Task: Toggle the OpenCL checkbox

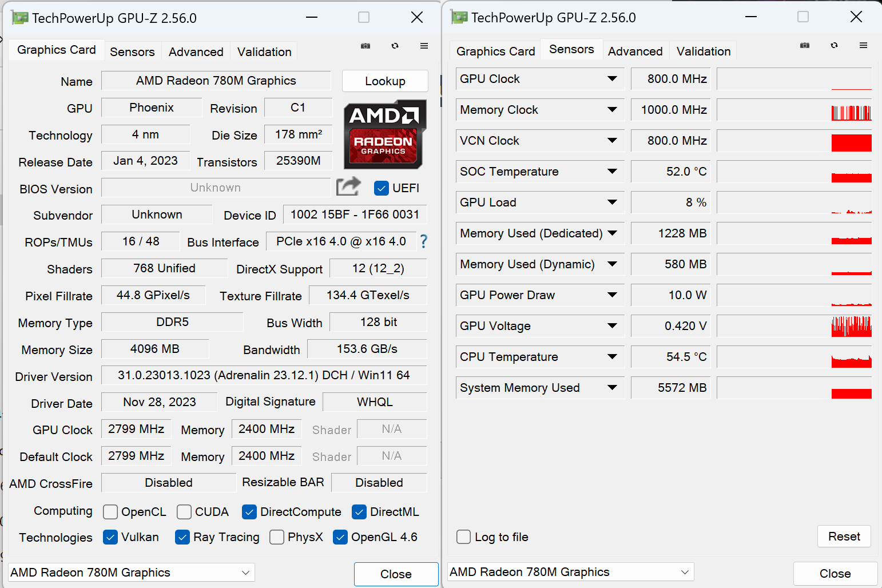Action: point(110,512)
